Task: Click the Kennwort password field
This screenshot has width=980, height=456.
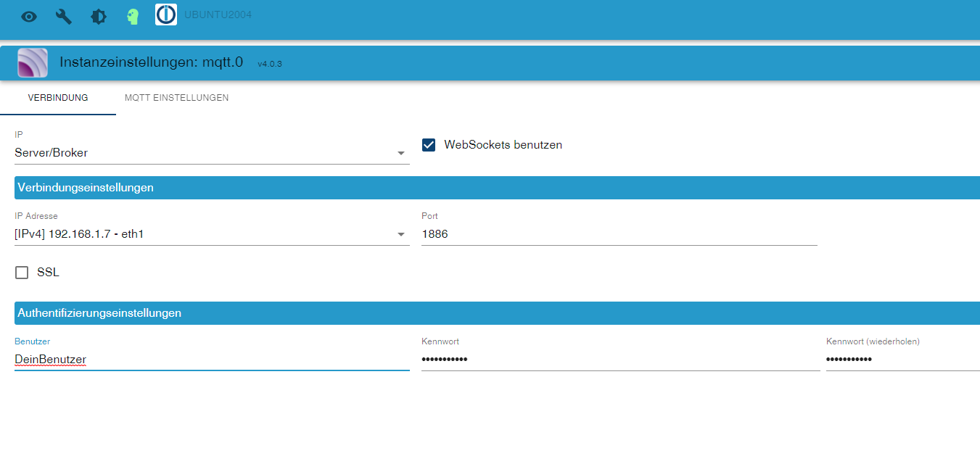Action: 619,360
